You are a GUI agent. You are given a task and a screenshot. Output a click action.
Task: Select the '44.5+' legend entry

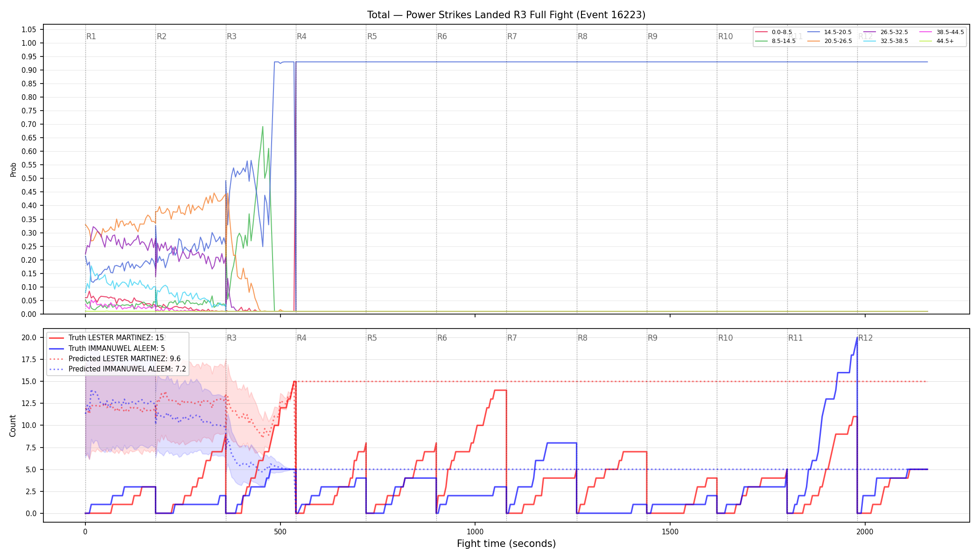[937, 41]
